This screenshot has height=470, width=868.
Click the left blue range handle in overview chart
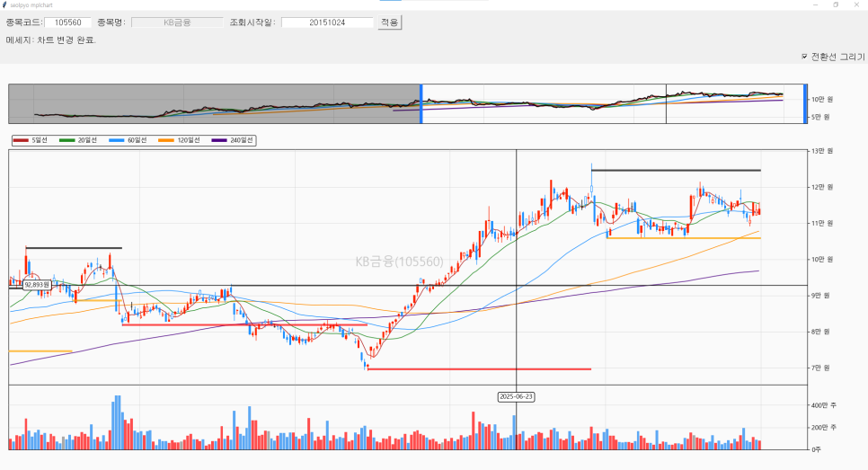pos(421,103)
